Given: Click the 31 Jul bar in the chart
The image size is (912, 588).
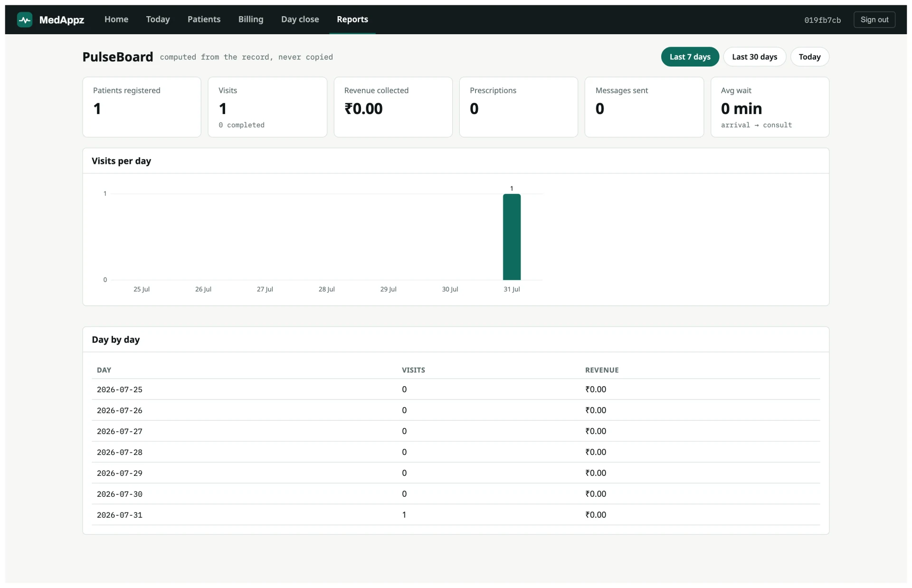Looking at the screenshot, I should click(512, 237).
